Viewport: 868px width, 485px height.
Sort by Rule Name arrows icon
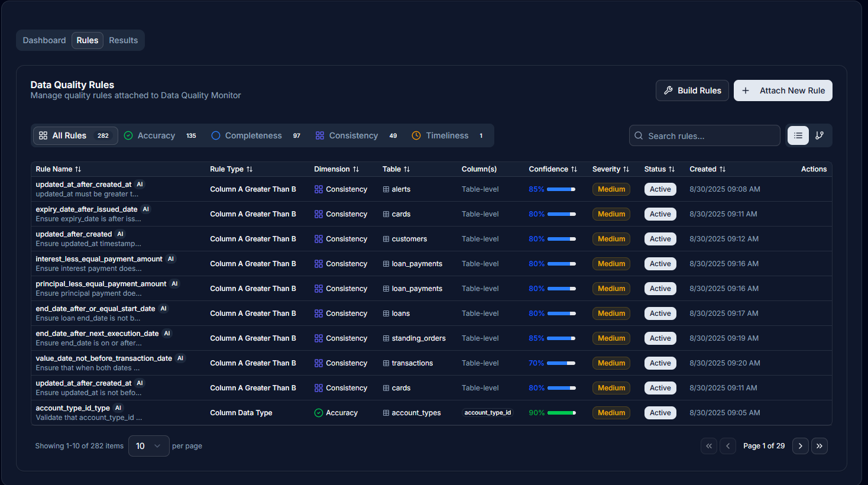coord(78,169)
